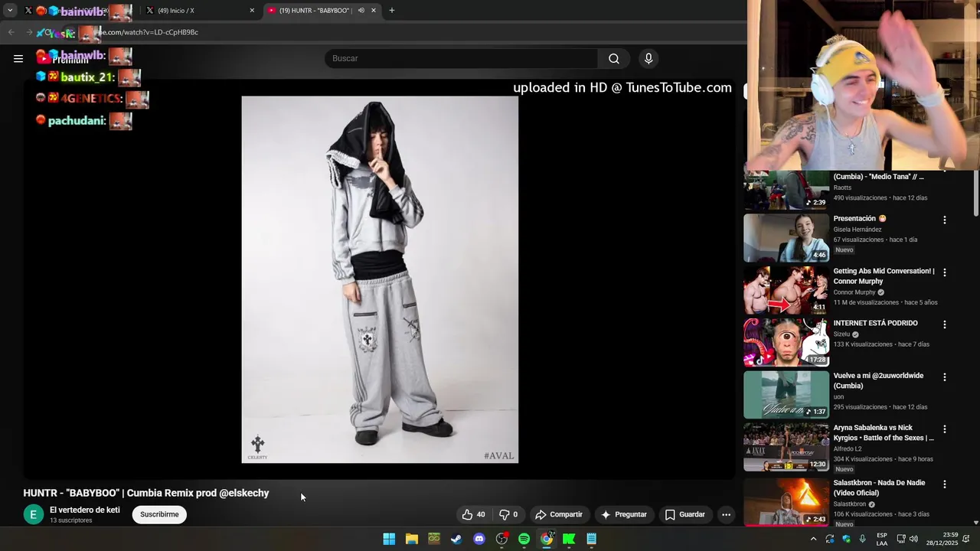
Task: Expand the hidden system tray icons chevron
Action: (x=813, y=539)
